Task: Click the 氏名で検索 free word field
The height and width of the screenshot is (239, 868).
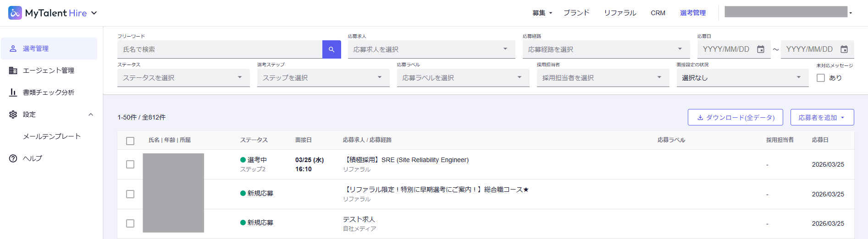Action: click(220, 49)
